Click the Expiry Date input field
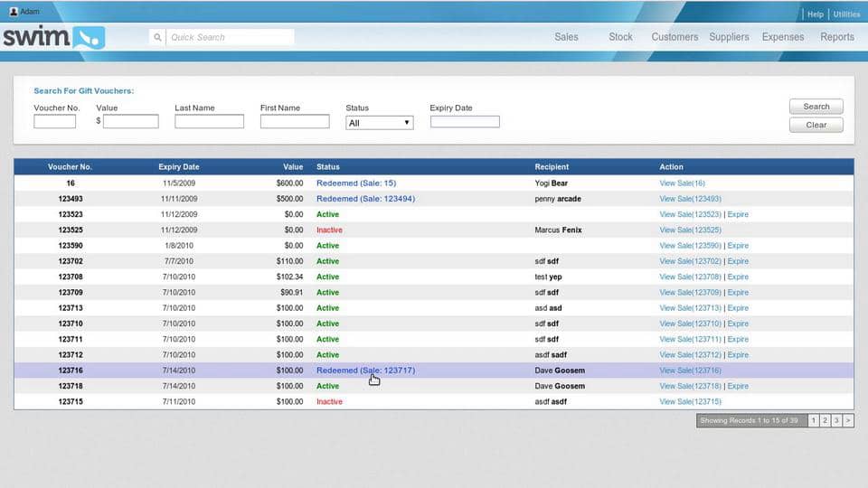 (x=465, y=122)
